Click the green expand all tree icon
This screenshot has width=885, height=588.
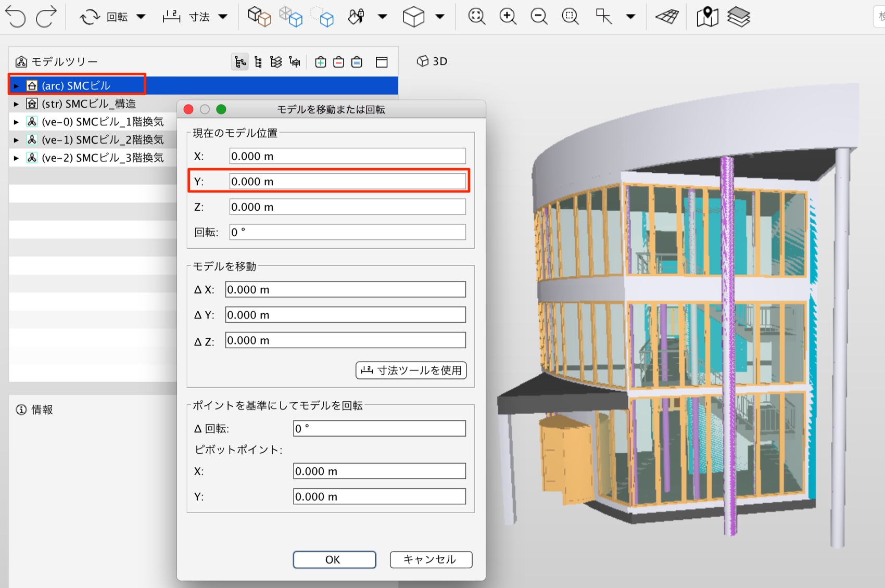321,62
